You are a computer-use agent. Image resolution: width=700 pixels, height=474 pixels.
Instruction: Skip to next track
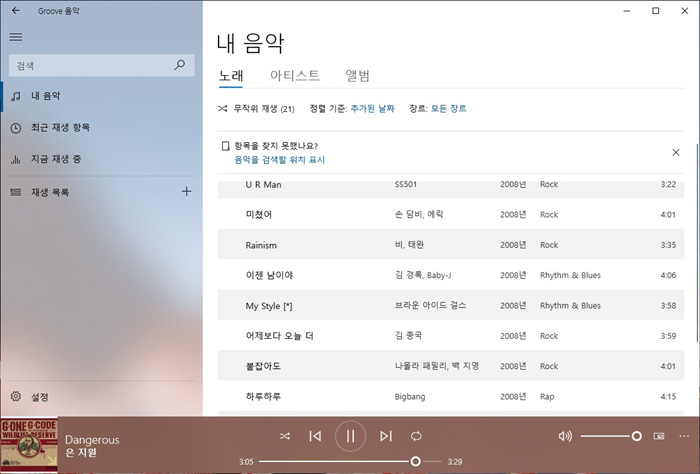[386, 436]
